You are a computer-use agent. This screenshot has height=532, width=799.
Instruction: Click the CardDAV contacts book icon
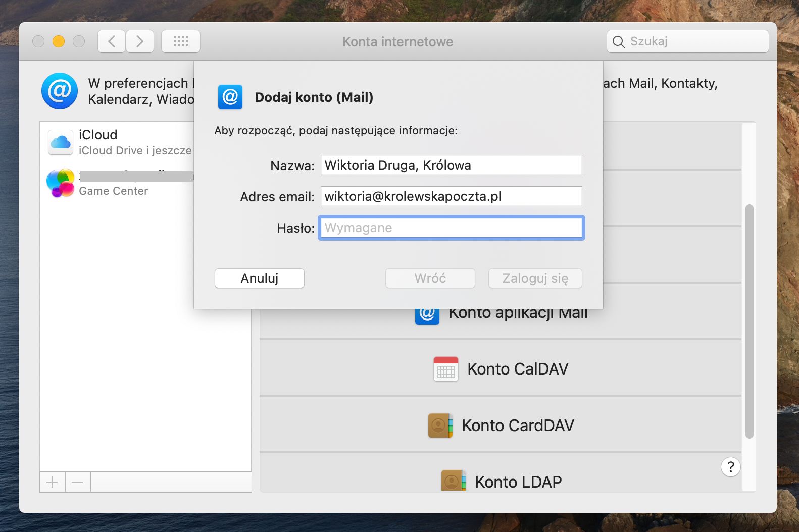[x=440, y=425]
